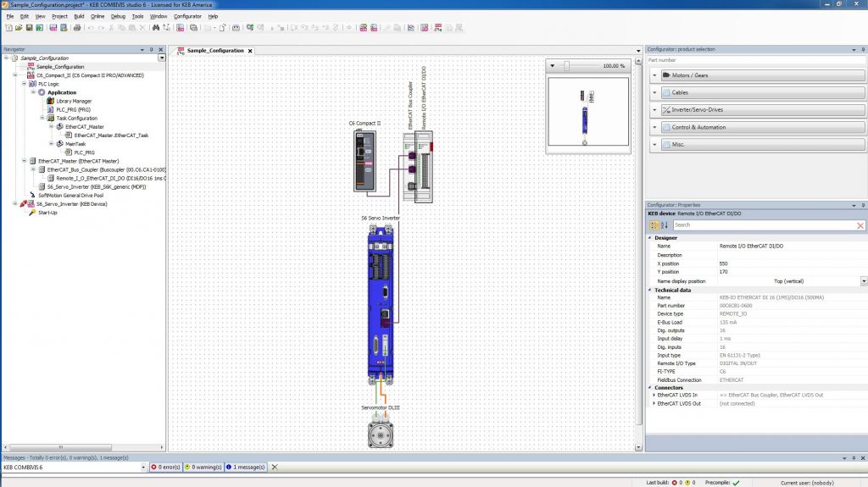Viewport: 868px width, 487px height.
Task: Toggle the 1 message(s) filter button
Action: tap(246, 467)
